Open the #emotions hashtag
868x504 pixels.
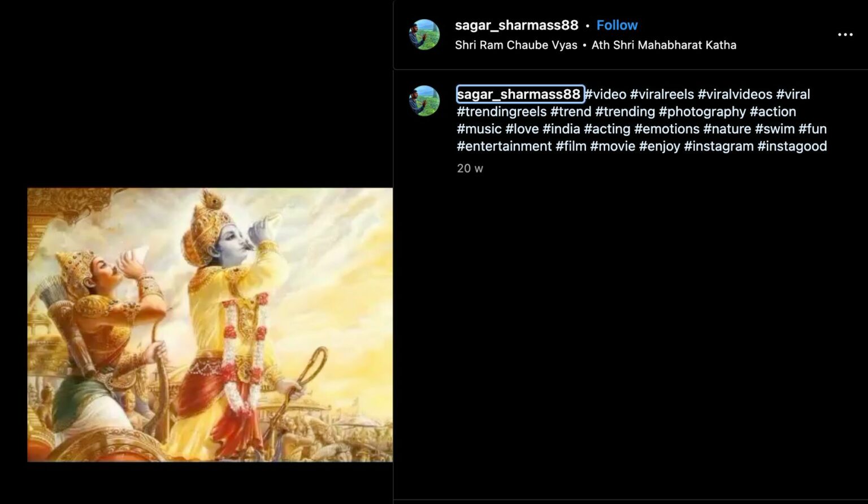pos(667,129)
